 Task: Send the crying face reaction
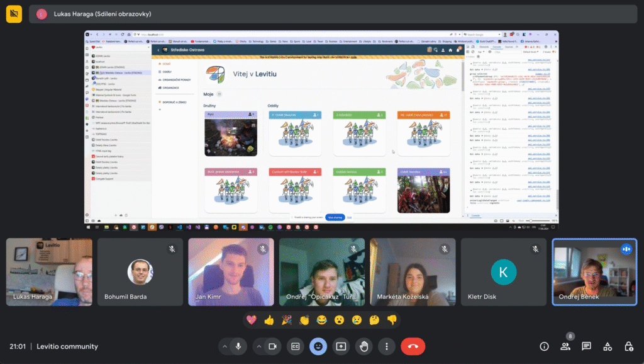[357, 319]
